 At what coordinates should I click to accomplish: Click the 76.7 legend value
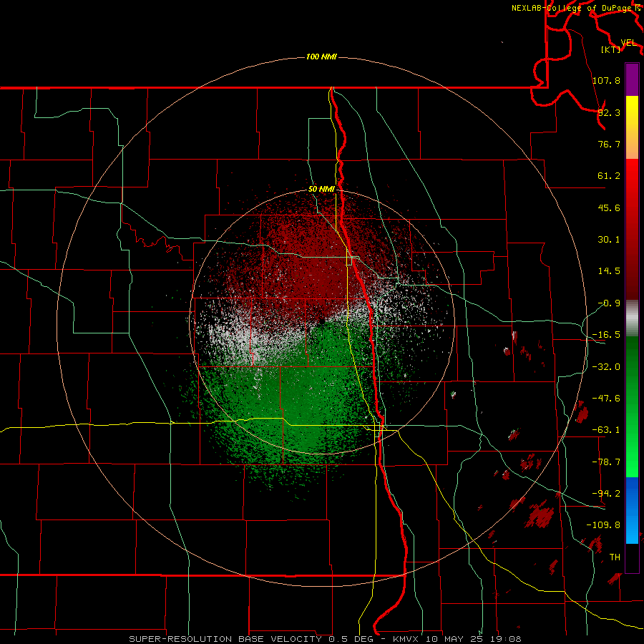pyautogui.click(x=609, y=144)
